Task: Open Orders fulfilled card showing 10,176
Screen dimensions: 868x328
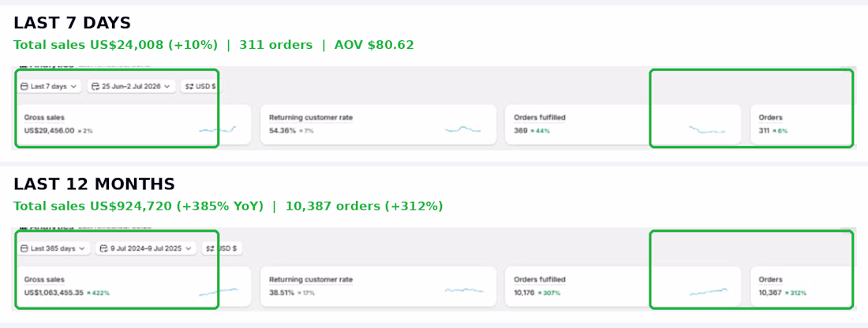Action: coord(623,286)
